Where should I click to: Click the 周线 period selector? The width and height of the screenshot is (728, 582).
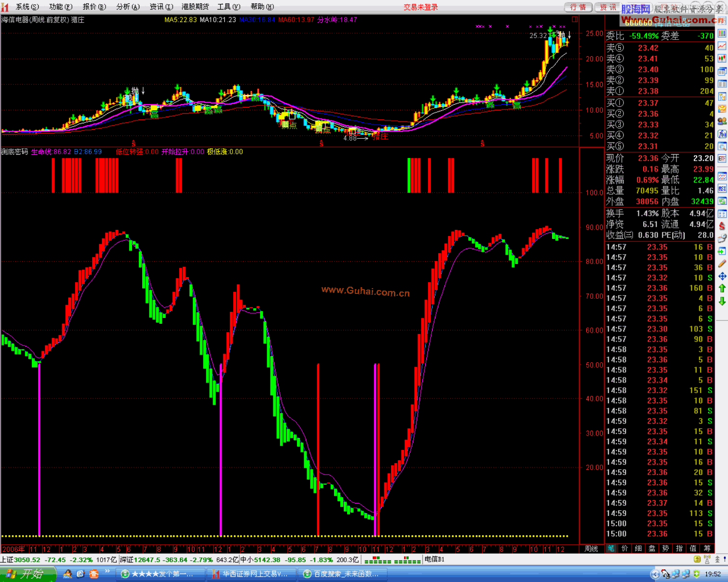click(592, 549)
